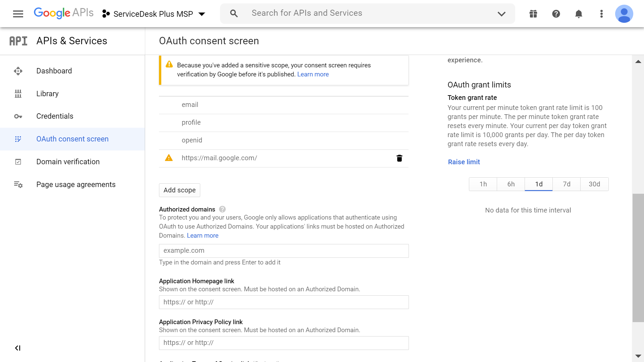Image resolution: width=644 pixels, height=362 pixels.
Task: Expand the ServiceDesk Plus MSP project selector
Action: click(154, 14)
